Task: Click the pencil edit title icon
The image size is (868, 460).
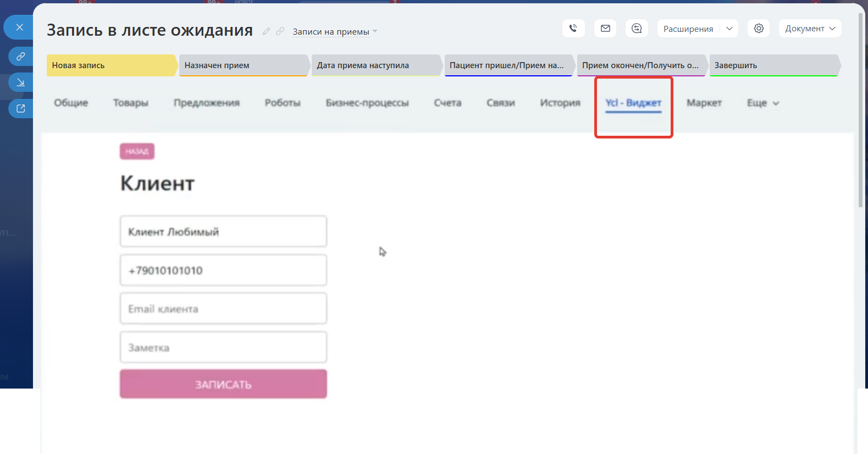Action: click(266, 31)
